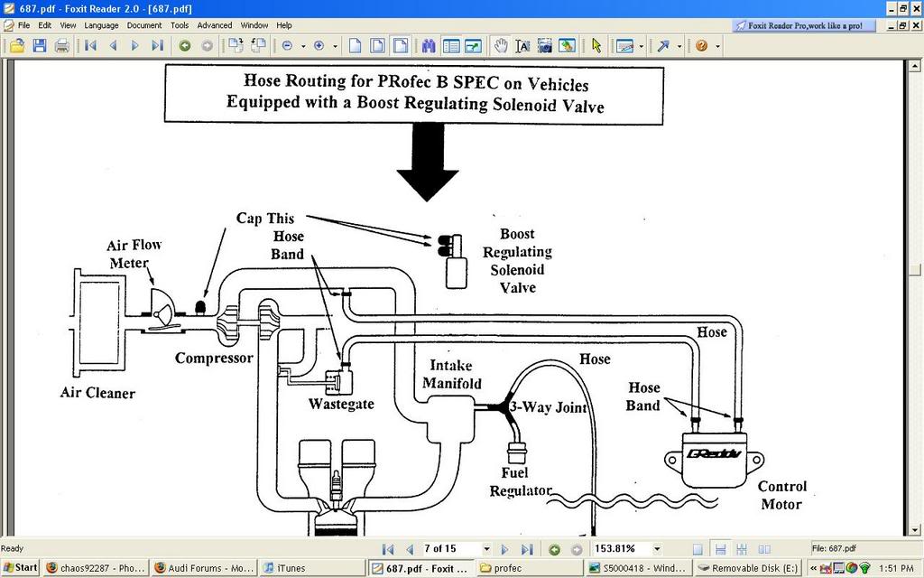Switch to Removable Disk (E:) window
Viewport: 924px width, 578px height.
pos(747,568)
